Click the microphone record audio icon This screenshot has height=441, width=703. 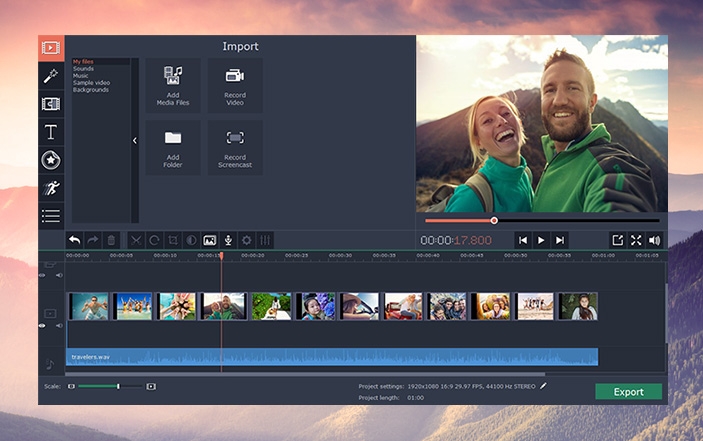click(228, 240)
